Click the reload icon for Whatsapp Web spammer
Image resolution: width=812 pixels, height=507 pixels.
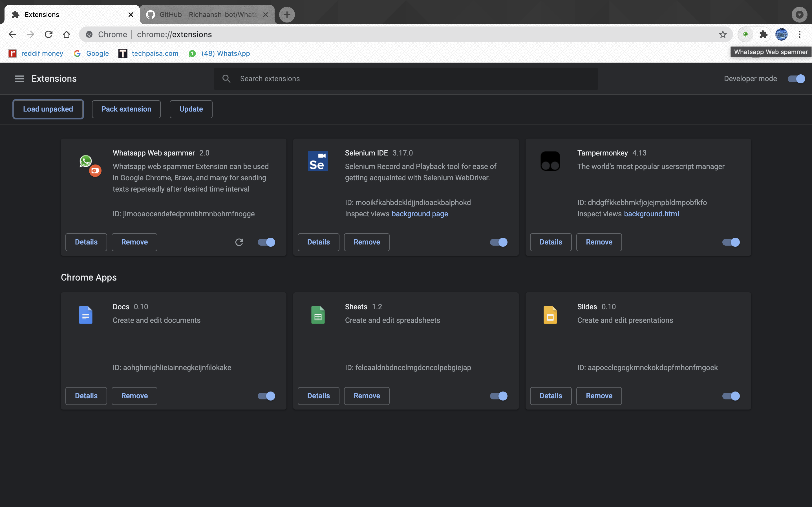pos(239,242)
